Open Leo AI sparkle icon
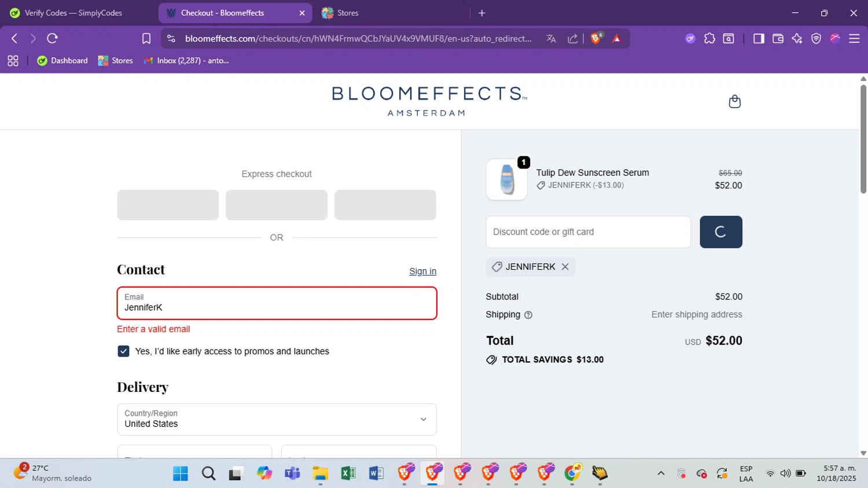This screenshot has height=488, width=868. click(797, 38)
